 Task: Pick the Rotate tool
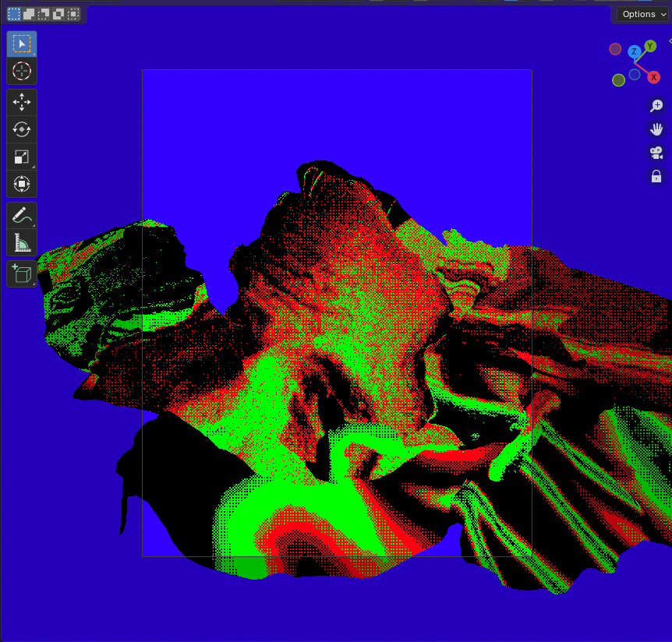(21, 129)
